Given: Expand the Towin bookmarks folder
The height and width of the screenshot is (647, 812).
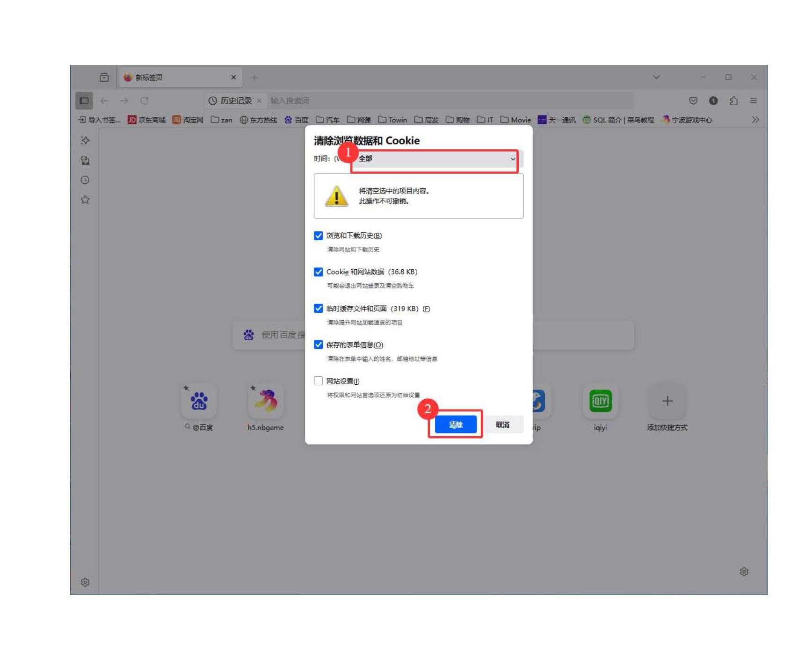Looking at the screenshot, I should click(392, 120).
